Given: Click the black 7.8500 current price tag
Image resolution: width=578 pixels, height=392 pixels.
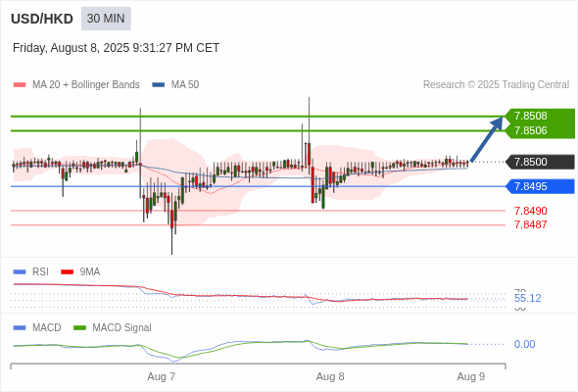Looking at the screenshot, I should [x=541, y=162].
